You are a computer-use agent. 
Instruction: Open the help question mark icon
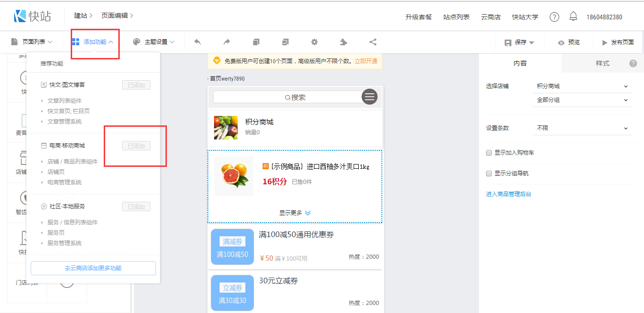(x=554, y=17)
